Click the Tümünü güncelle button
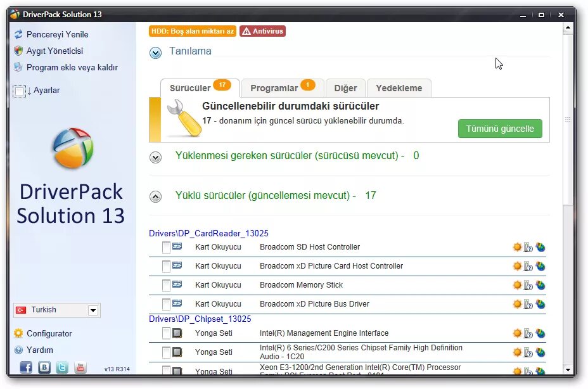 500,129
